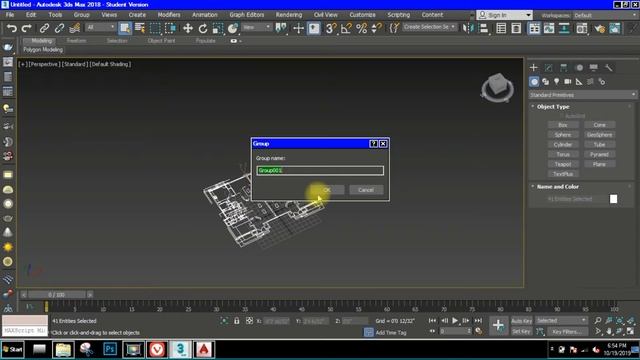
Task: Toggle Percent Snap on the toolbar
Action: point(362,28)
